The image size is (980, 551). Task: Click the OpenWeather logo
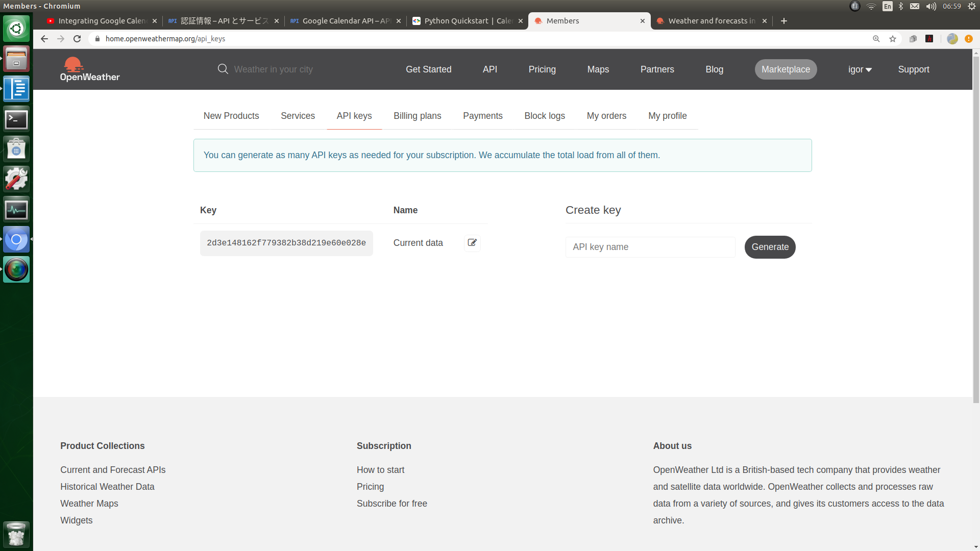click(x=90, y=69)
